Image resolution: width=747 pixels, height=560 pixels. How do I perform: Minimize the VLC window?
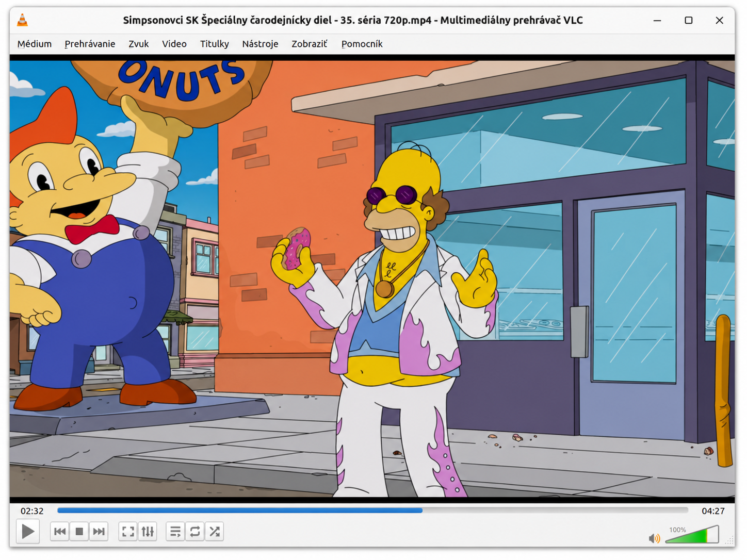[657, 20]
